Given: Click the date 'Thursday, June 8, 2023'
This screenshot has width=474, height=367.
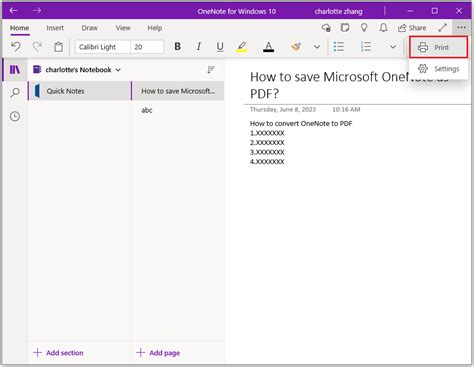Looking at the screenshot, I should coord(283,109).
